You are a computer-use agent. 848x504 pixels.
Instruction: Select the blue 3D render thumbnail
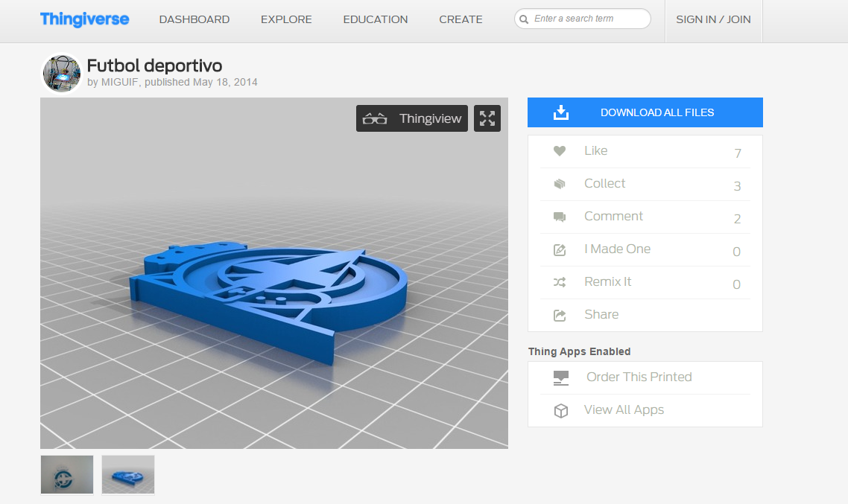tap(128, 474)
